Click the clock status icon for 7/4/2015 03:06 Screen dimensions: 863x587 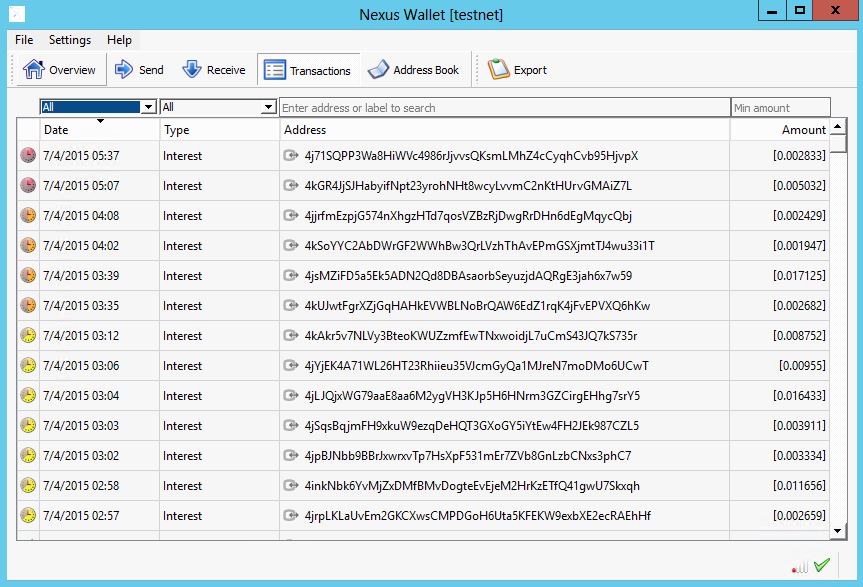coord(28,365)
